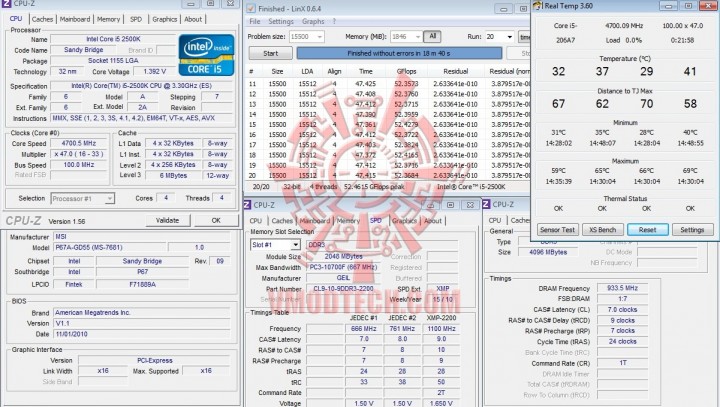This screenshot has height=407, width=720.
Task: Click GFlops value 52.3573 in LinX row 11
Action: coord(406,84)
